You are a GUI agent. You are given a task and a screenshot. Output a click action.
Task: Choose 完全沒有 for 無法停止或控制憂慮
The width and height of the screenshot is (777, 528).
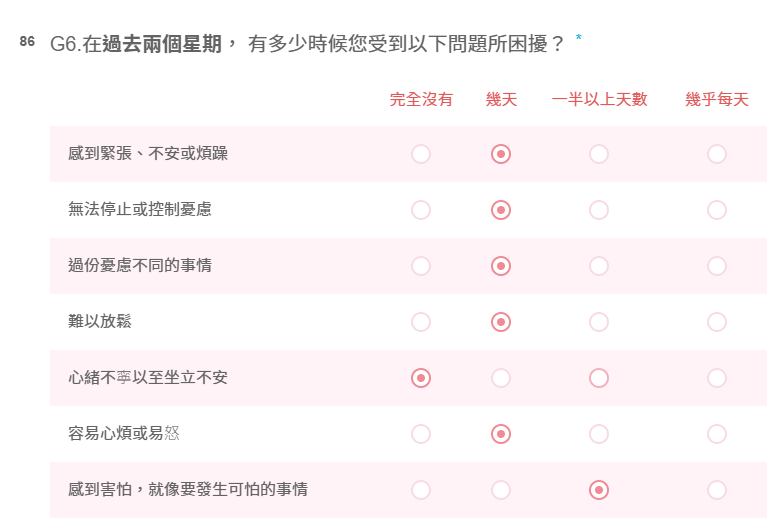(x=421, y=210)
